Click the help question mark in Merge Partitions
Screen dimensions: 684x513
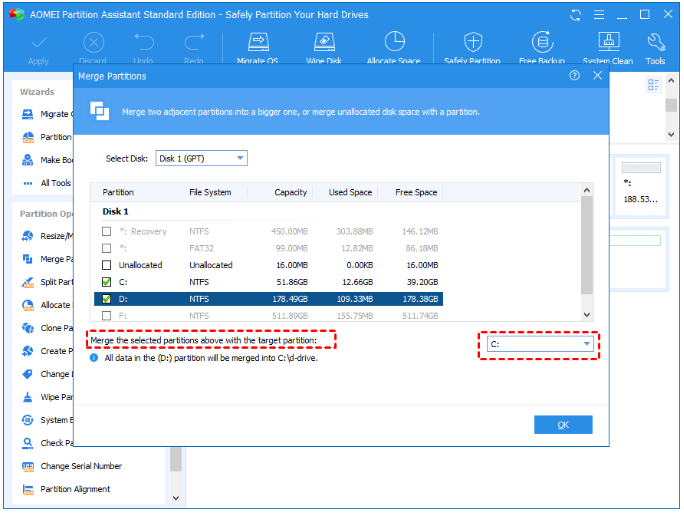575,75
